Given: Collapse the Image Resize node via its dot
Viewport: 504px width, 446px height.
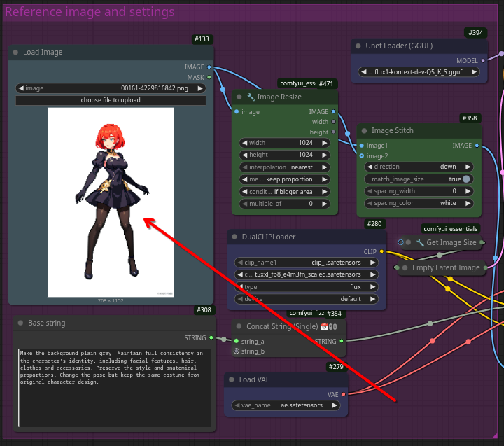Looking at the screenshot, I should [239, 97].
